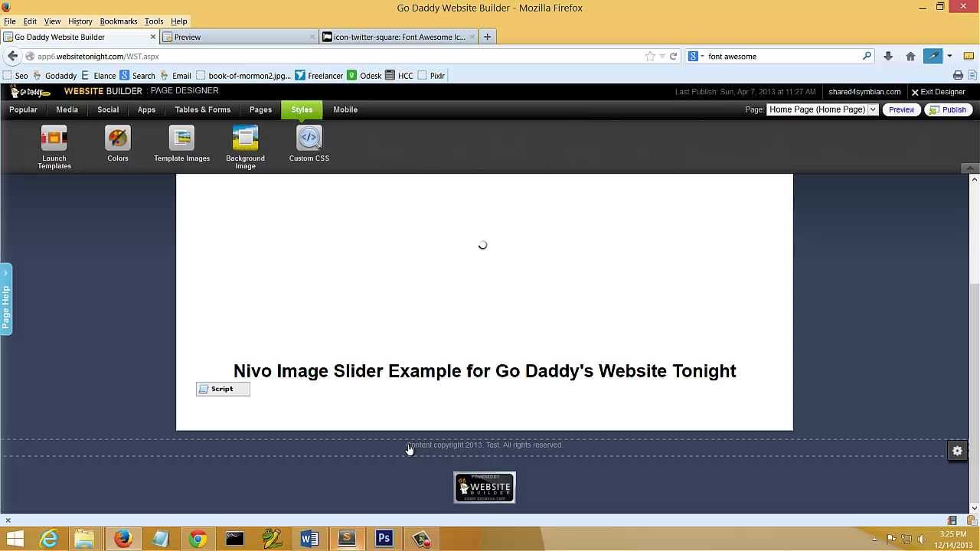
Task: Select the Script placeholder on the page
Action: tap(222, 389)
